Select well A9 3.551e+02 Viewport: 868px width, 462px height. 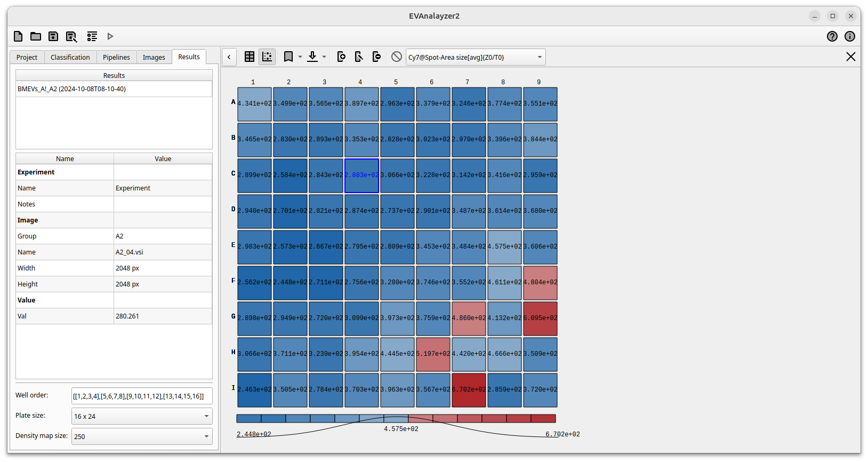point(540,104)
